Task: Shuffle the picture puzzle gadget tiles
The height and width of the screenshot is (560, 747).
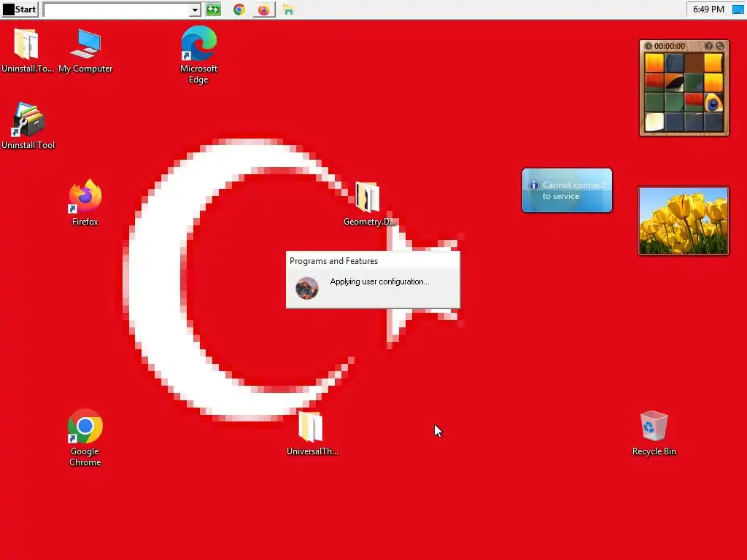Action: click(x=720, y=46)
